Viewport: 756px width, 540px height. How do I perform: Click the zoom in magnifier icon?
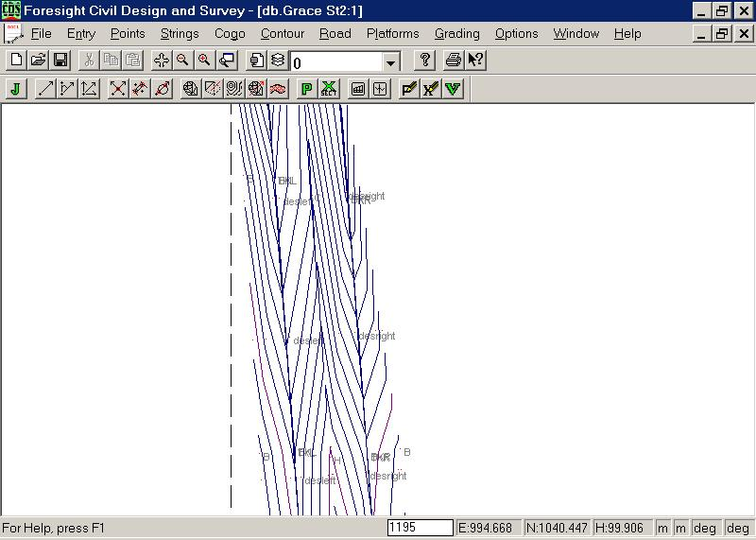(x=204, y=61)
